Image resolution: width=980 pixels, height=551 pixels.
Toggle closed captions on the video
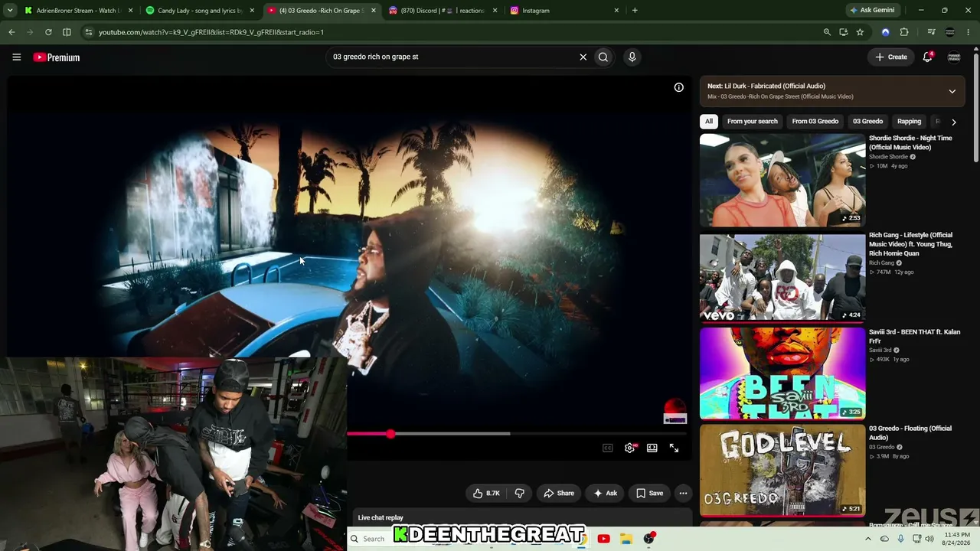[608, 448]
